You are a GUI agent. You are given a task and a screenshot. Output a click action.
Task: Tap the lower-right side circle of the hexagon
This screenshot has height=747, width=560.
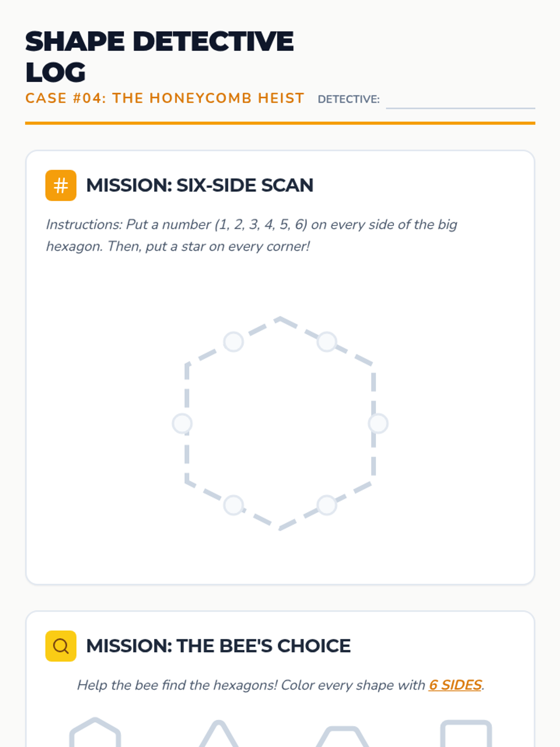coord(327,505)
